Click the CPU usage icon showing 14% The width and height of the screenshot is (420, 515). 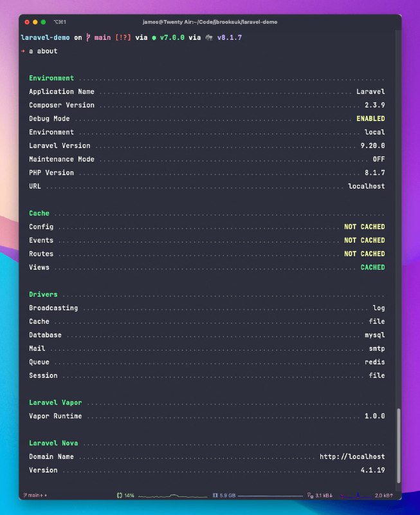pyautogui.click(x=120, y=495)
